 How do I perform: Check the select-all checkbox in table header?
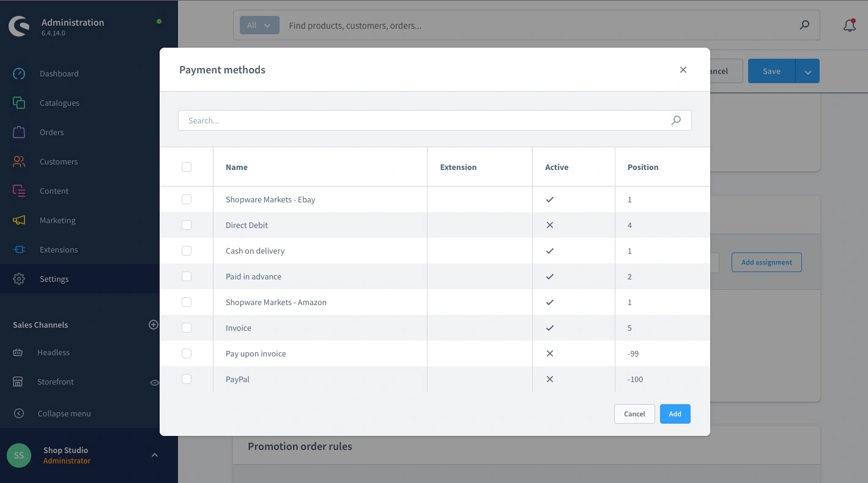tap(187, 167)
